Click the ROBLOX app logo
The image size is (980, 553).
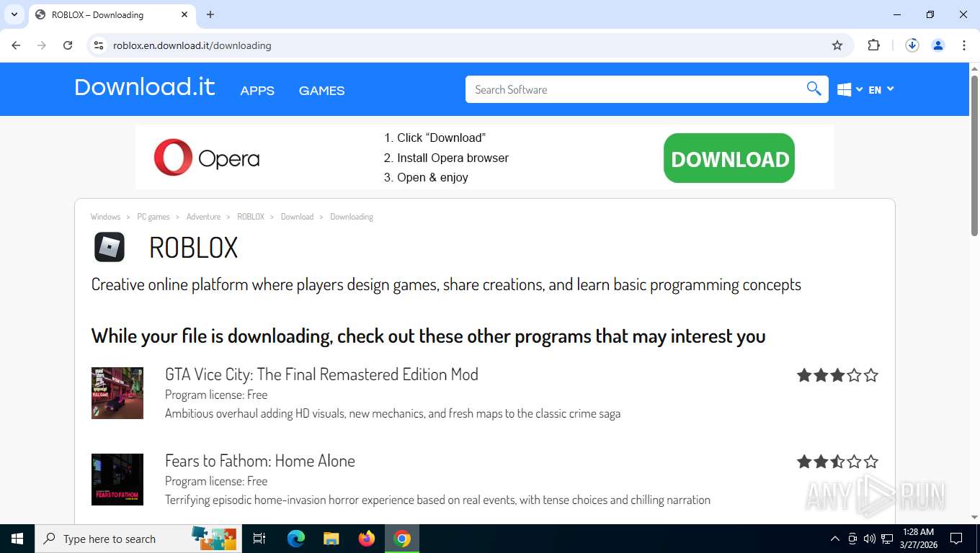tap(110, 247)
